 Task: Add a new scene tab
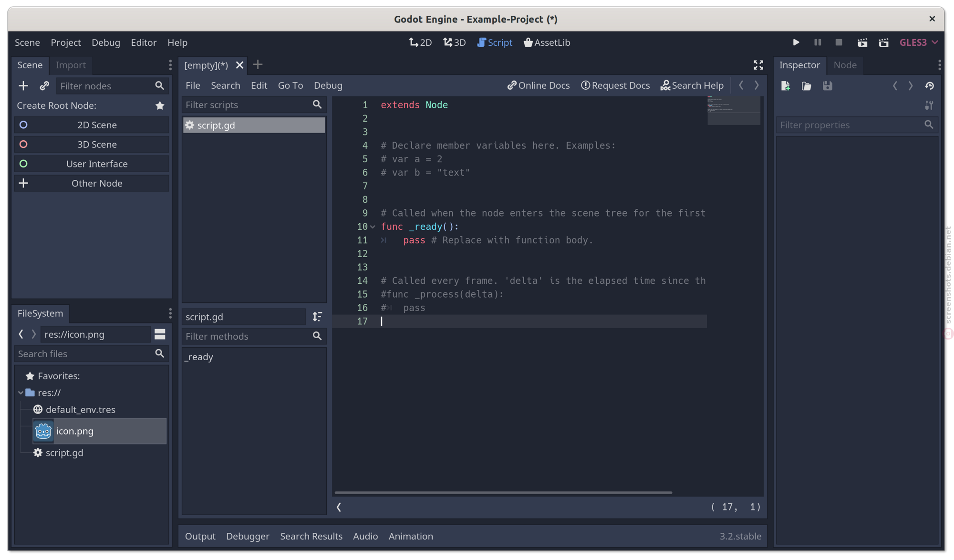click(258, 64)
